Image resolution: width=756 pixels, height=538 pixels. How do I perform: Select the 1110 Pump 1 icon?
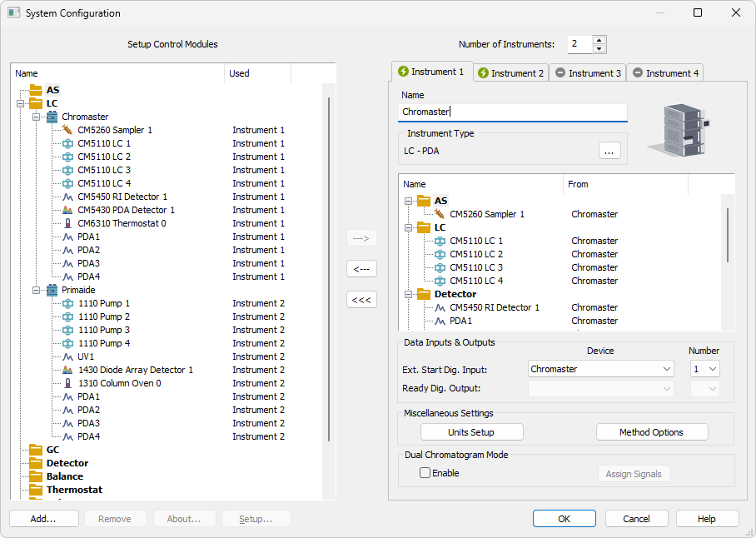coord(67,303)
